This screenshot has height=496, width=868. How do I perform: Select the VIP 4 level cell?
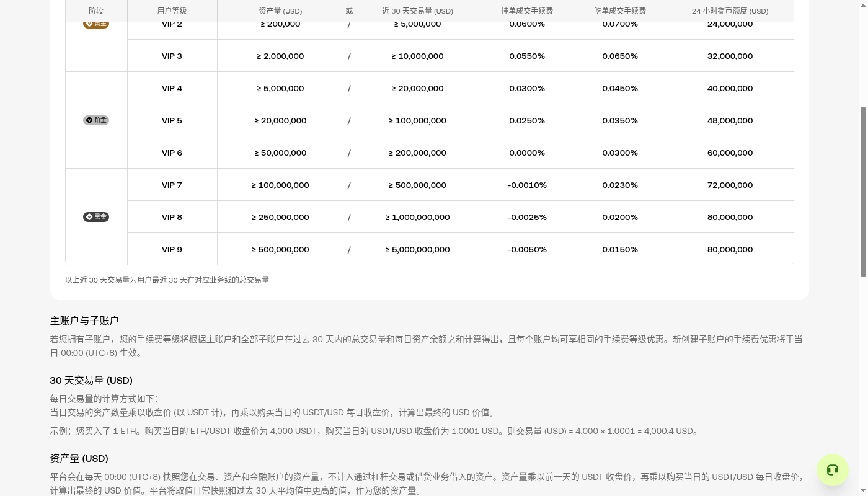pyautogui.click(x=172, y=88)
